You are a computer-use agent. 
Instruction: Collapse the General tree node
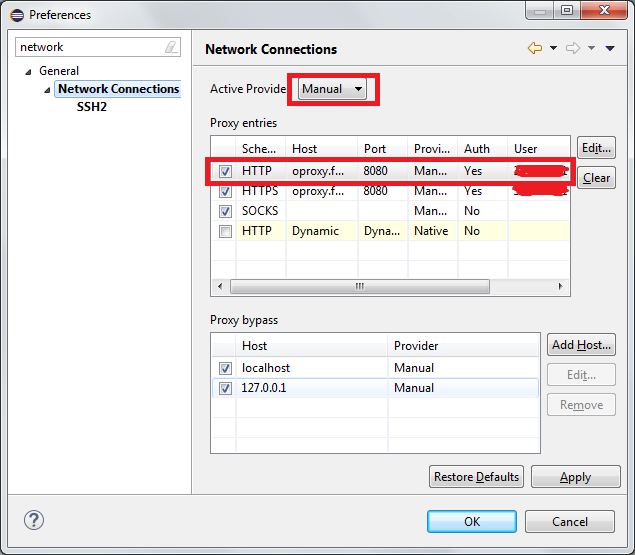tap(28, 72)
